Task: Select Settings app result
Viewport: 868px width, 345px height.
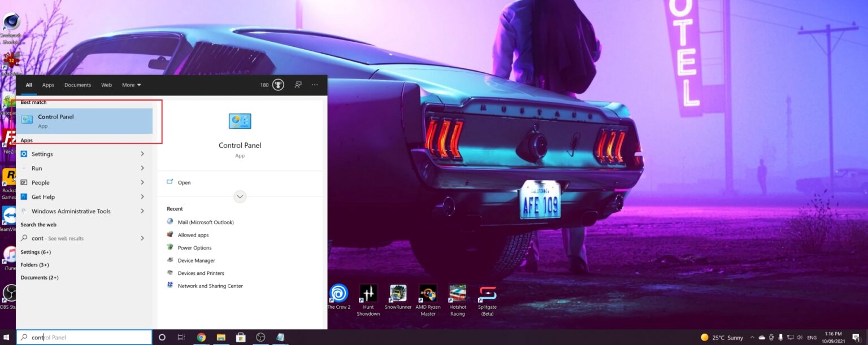Action: click(x=84, y=154)
